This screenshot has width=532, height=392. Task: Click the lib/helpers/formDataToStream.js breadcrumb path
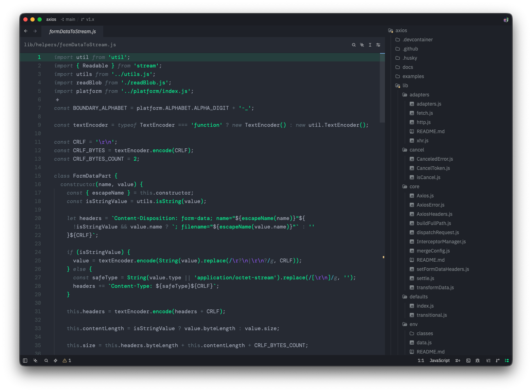[70, 45]
